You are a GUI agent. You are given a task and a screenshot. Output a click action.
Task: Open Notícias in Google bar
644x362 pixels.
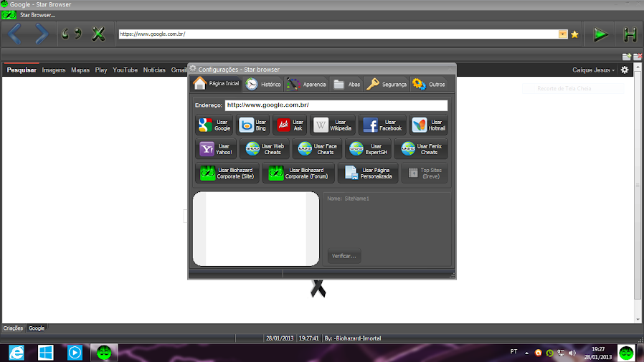pyautogui.click(x=154, y=70)
